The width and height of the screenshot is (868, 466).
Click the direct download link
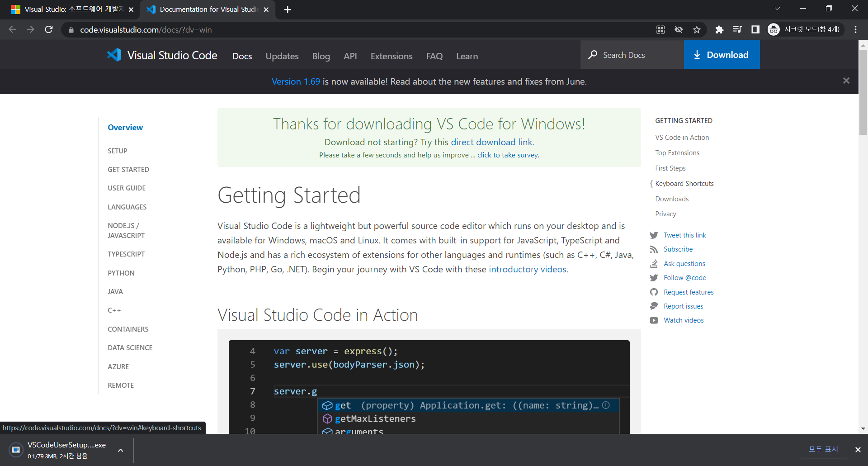pyautogui.click(x=492, y=142)
